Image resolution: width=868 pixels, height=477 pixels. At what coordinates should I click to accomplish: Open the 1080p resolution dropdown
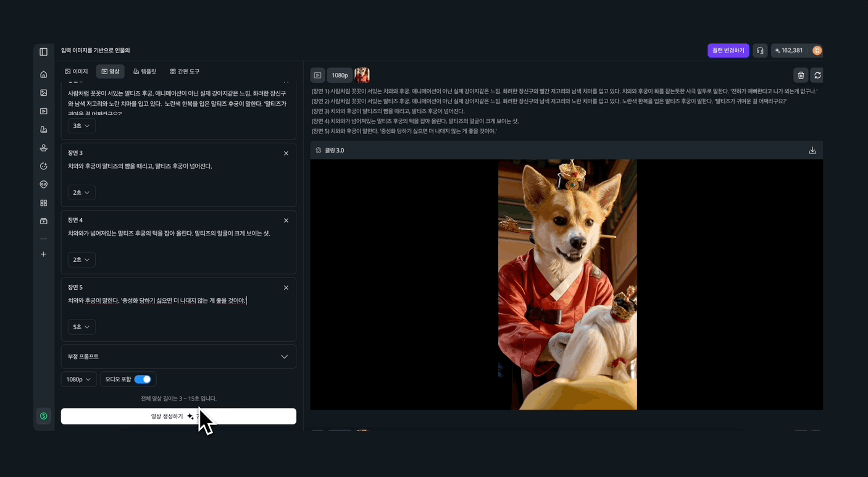pos(78,379)
